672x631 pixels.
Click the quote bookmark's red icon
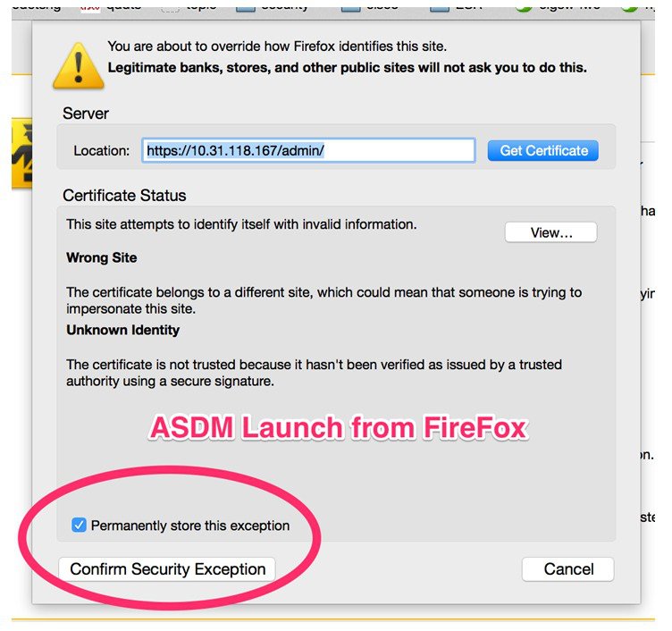point(90,7)
